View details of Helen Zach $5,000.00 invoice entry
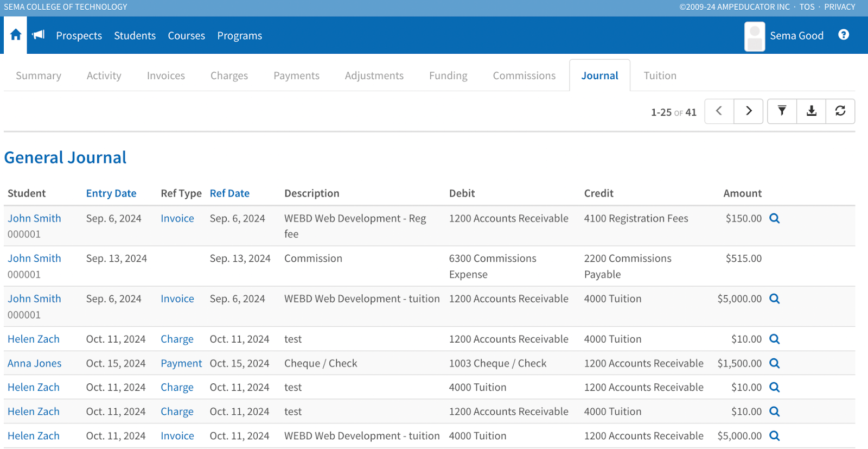 click(775, 436)
